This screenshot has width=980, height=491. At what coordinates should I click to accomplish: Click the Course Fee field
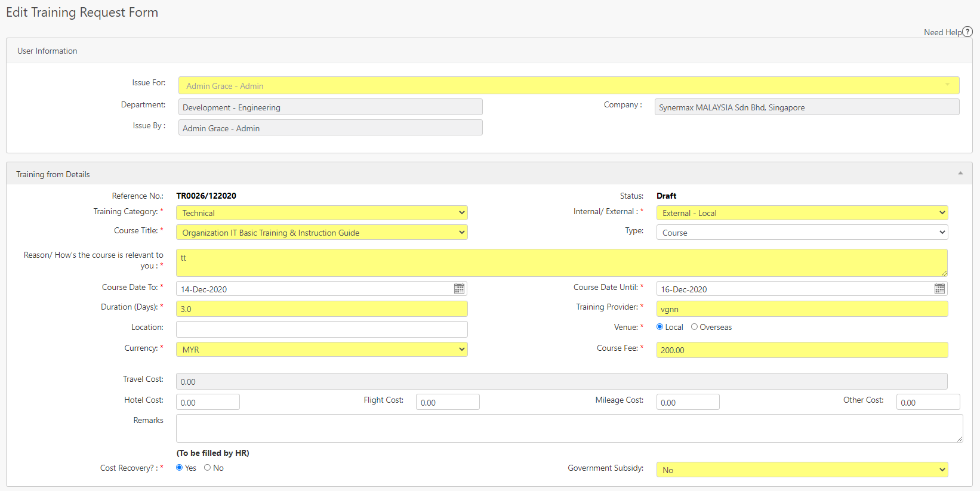point(802,350)
